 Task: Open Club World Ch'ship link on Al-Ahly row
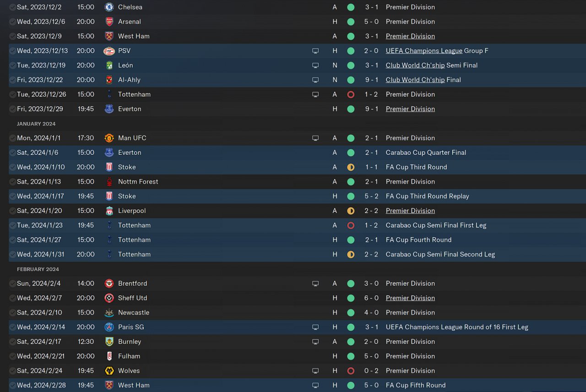415,80
